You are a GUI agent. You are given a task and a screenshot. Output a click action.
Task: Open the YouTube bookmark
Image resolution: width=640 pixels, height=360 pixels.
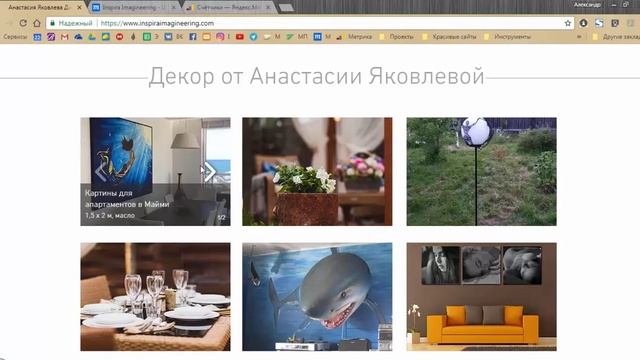240,37
